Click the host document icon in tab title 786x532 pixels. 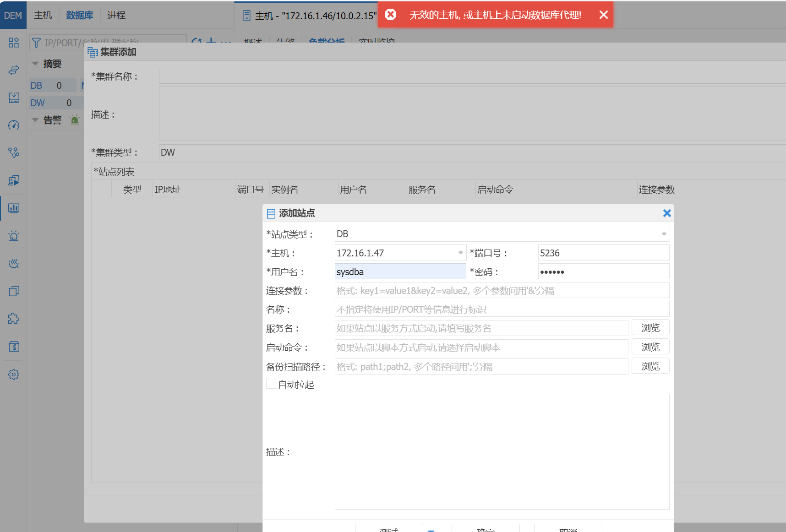click(247, 16)
